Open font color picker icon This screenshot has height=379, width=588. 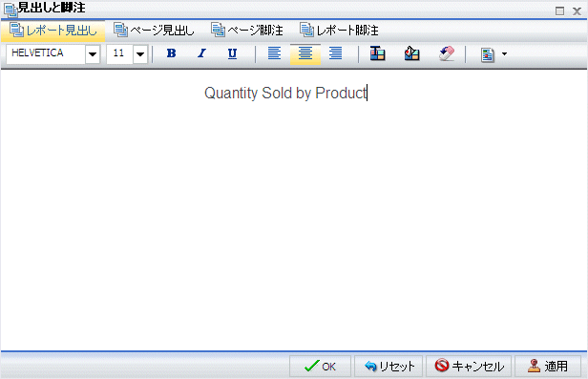378,54
